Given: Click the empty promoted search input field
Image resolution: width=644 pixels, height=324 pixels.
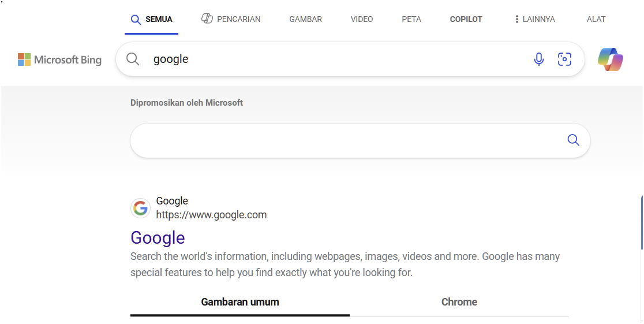Looking at the screenshot, I should click(x=347, y=140).
